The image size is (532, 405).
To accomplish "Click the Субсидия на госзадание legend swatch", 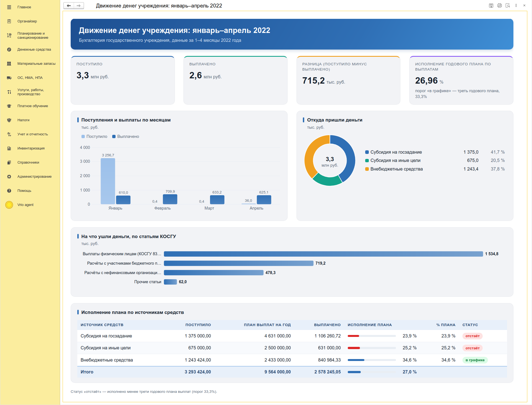I will tap(367, 152).
